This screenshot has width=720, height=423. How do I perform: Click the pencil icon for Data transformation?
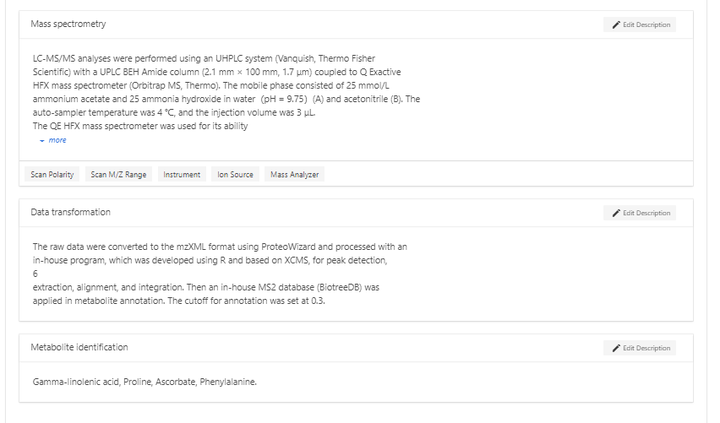pyautogui.click(x=616, y=213)
